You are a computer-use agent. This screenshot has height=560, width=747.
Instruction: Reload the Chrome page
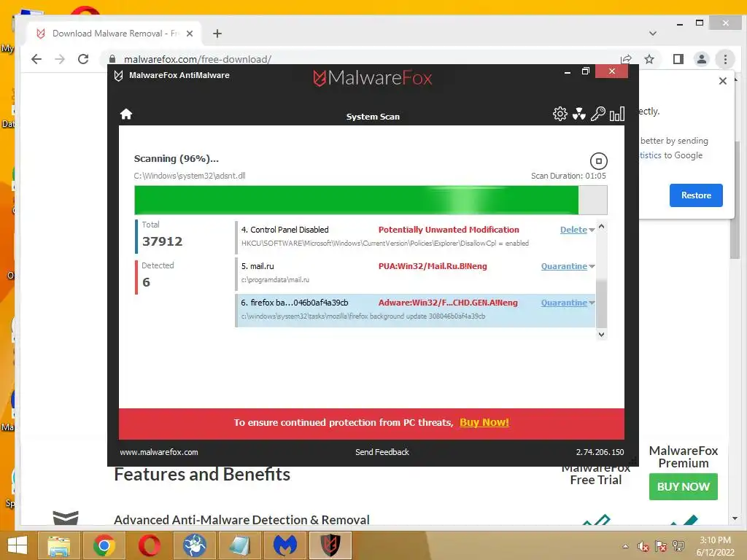pos(83,59)
